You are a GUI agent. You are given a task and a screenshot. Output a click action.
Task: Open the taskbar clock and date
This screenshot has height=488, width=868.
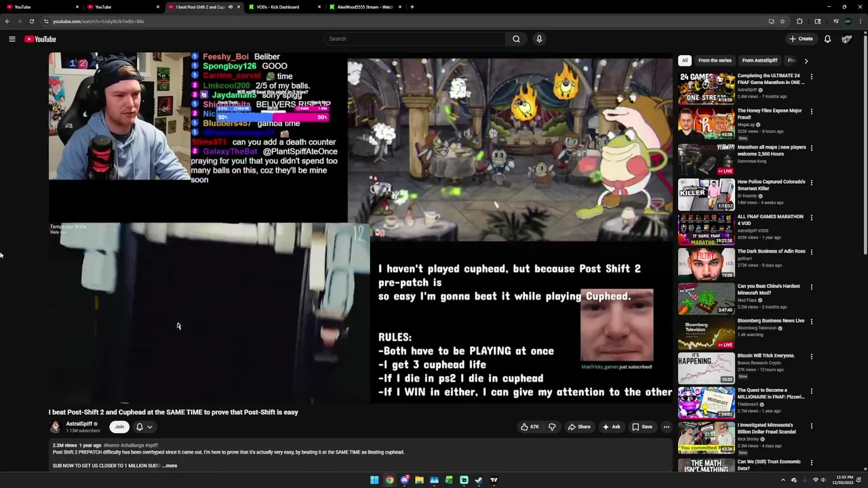click(844, 480)
